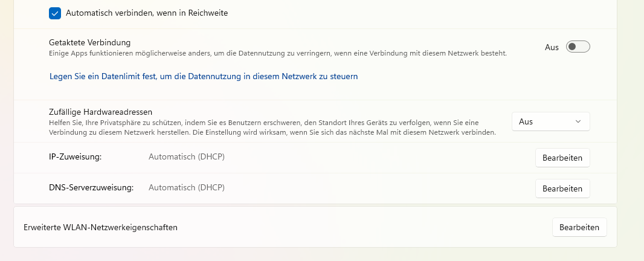Toggle the 'Getaktete Verbindung' switch on
644x261 pixels.
click(577, 47)
